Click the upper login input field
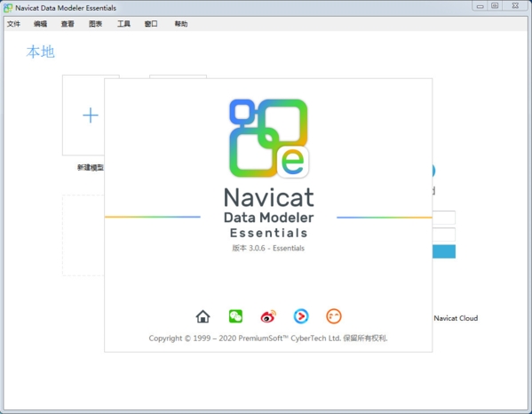Viewport: 532px width, 414px height. tap(444, 218)
